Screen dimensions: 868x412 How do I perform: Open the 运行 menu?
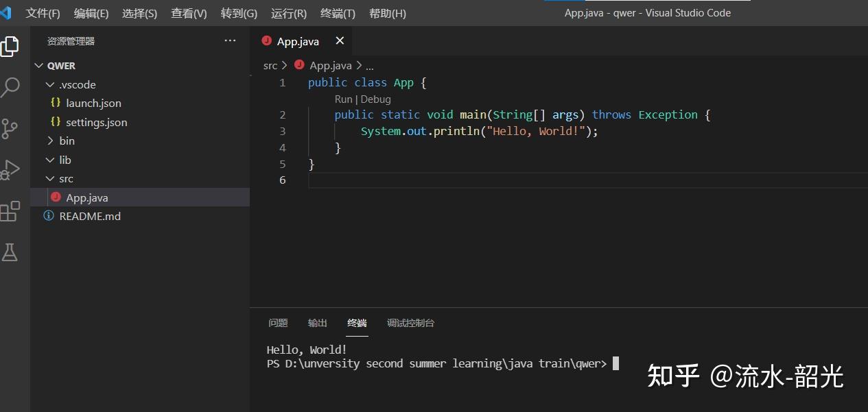coord(288,13)
